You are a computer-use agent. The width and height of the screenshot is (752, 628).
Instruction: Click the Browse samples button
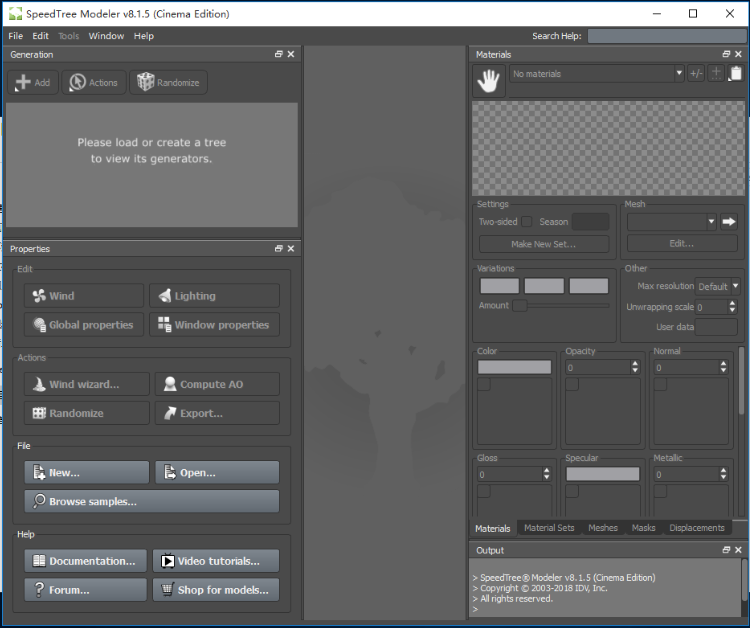coord(152,501)
